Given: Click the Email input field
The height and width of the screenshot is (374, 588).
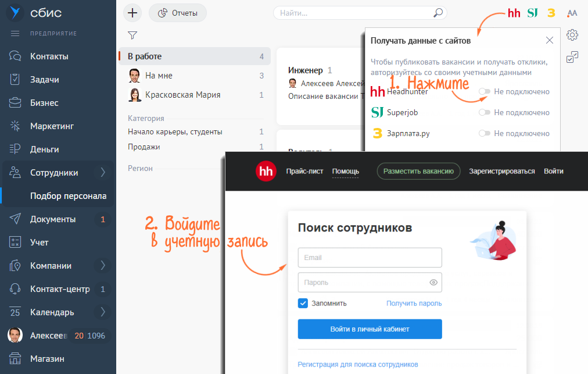Looking at the screenshot, I should [x=370, y=258].
